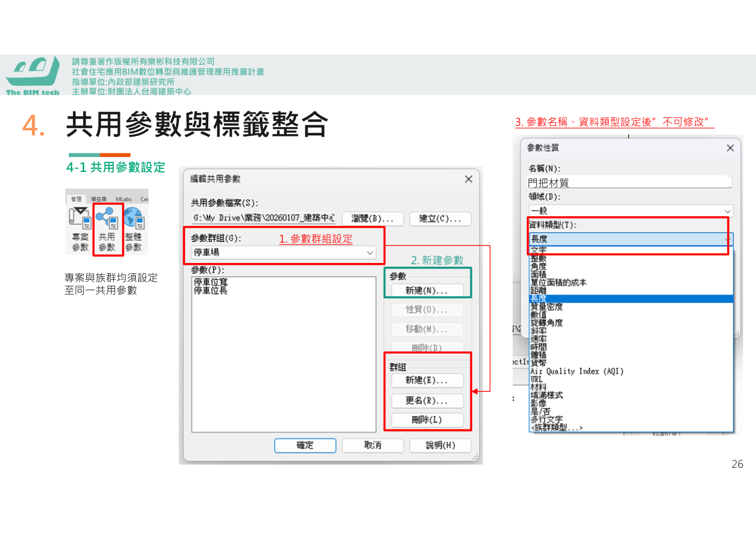Click the 取消 button
756x535 pixels.
pos(373,445)
